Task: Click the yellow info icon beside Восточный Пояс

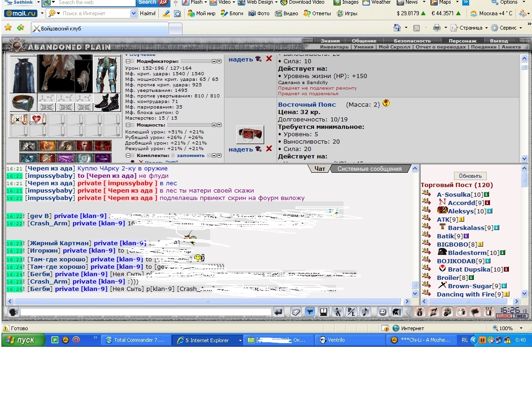Action: 386,103
